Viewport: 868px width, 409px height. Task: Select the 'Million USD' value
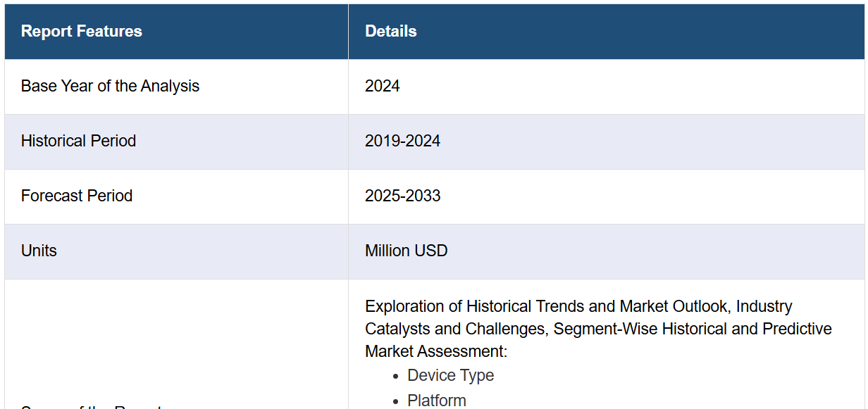coord(407,251)
